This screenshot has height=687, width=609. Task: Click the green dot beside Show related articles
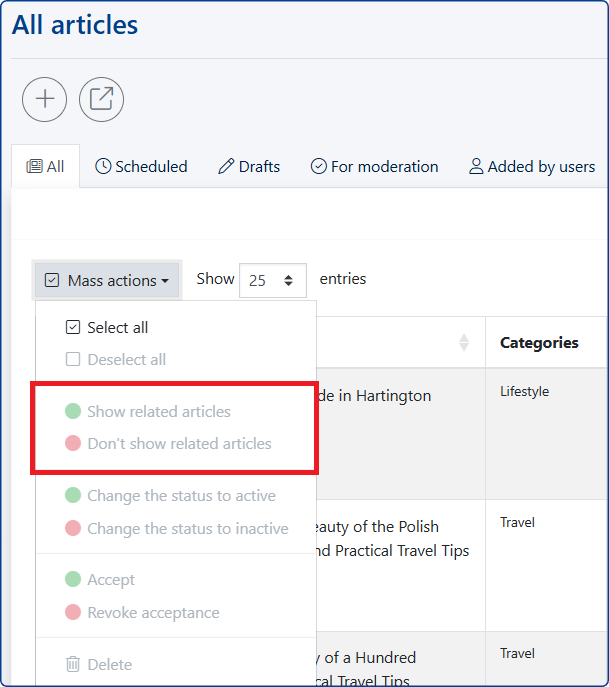73,411
